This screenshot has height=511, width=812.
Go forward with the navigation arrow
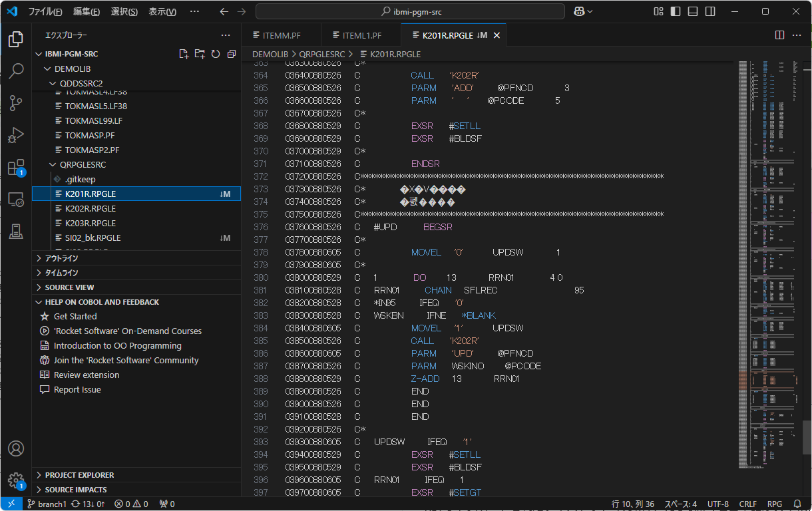tap(242, 11)
